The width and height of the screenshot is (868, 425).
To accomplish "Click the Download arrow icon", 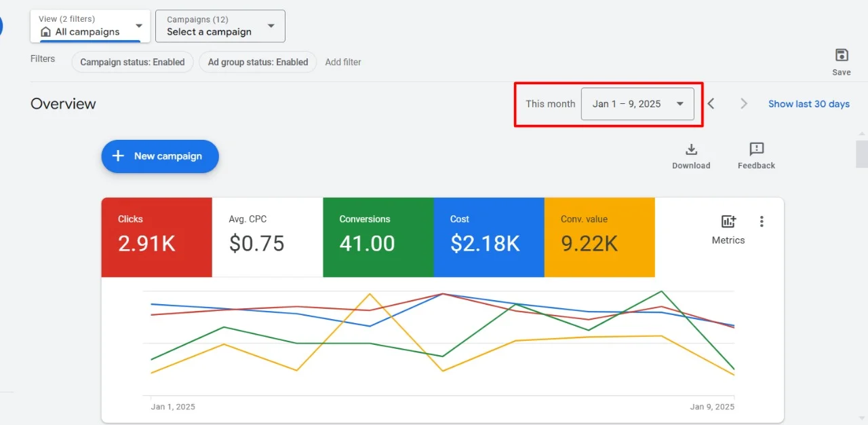I will 691,149.
